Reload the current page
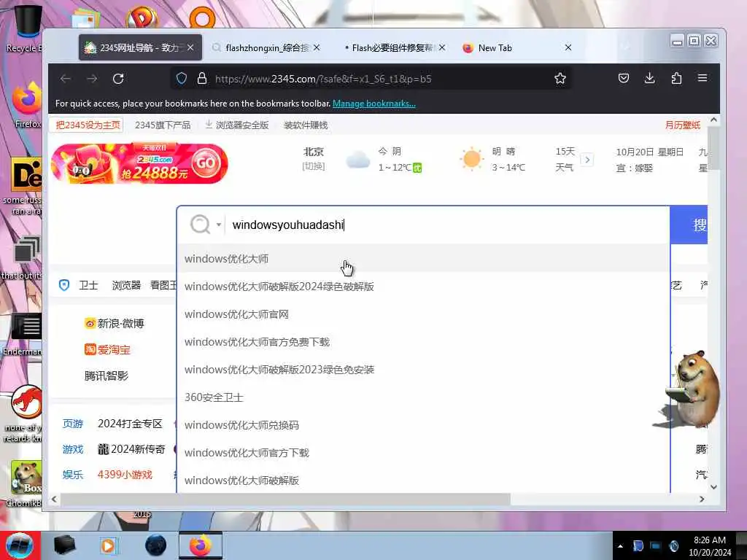Screen dimensions: 747x560 (118, 79)
